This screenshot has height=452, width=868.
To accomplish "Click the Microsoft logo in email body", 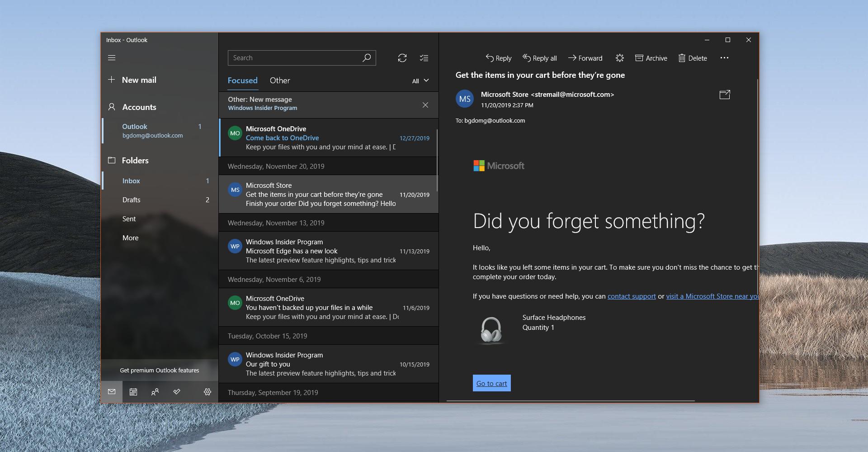I will [x=499, y=166].
